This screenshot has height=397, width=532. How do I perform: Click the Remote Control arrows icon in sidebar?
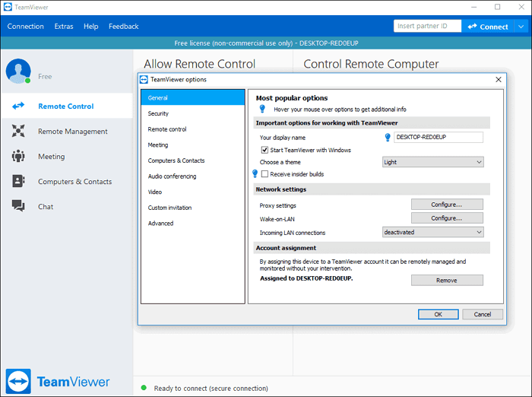click(18, 106)
